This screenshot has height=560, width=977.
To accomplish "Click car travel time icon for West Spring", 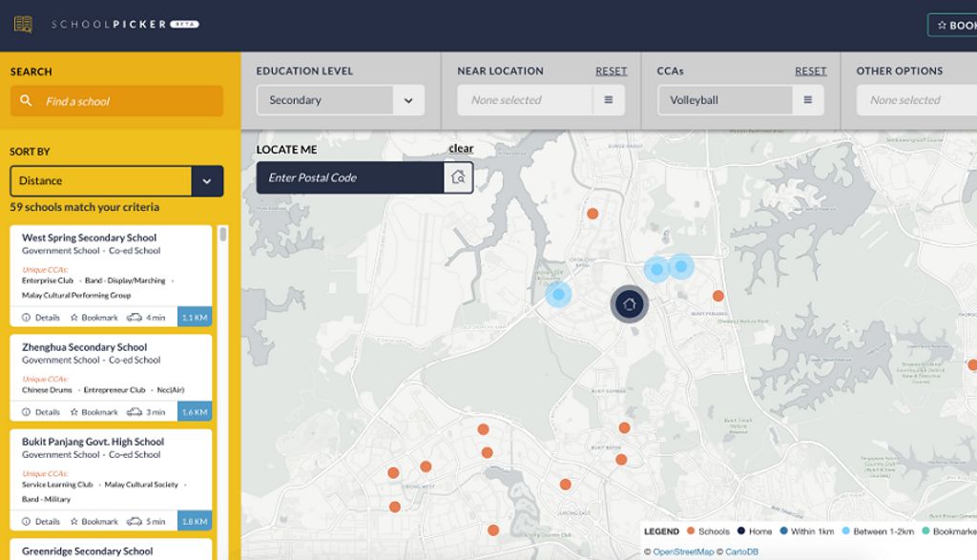I will coord(135,318).
